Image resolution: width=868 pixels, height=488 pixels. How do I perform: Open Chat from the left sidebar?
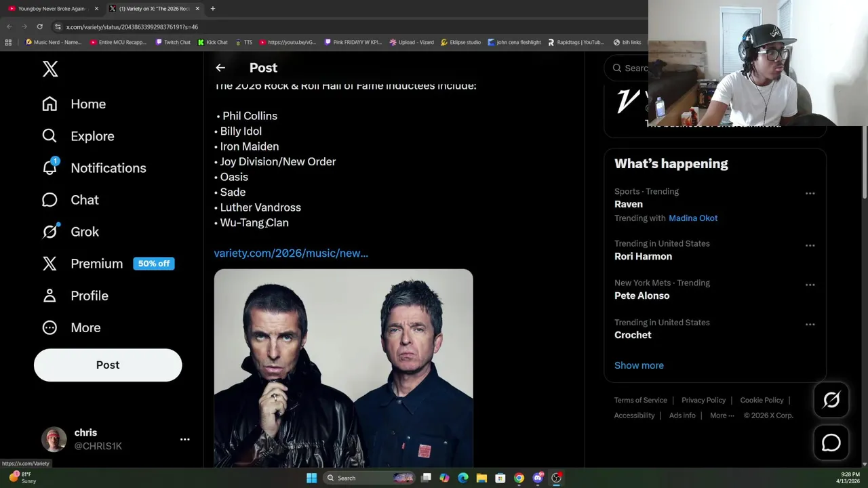[70, 200]
